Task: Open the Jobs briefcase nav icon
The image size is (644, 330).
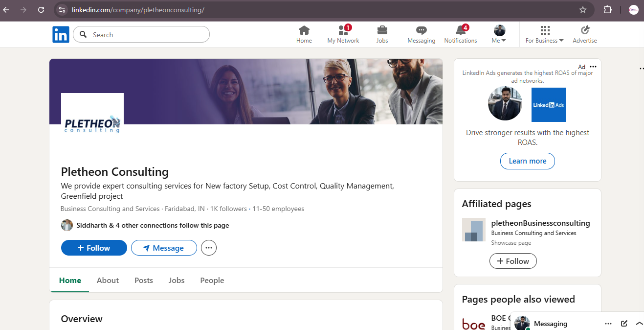Action: pyautogui.click(x=382, y=35)
